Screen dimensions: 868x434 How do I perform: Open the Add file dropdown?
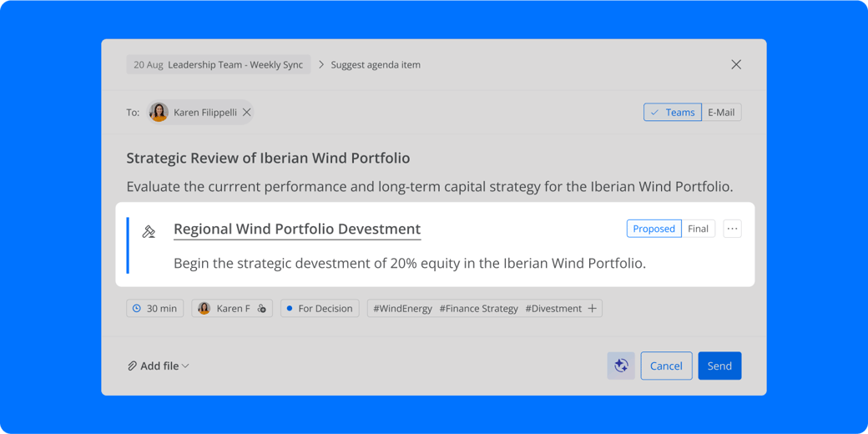[x=159, y=366]
